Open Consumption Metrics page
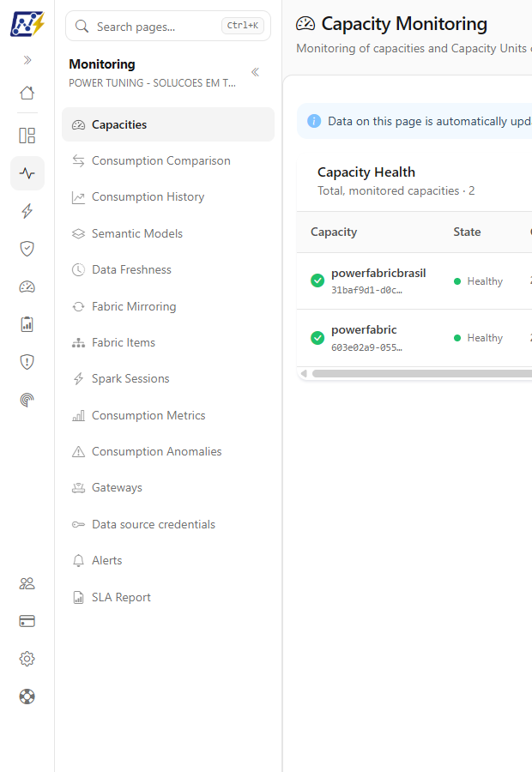This screenshot has height=772, width=532. 168,415
